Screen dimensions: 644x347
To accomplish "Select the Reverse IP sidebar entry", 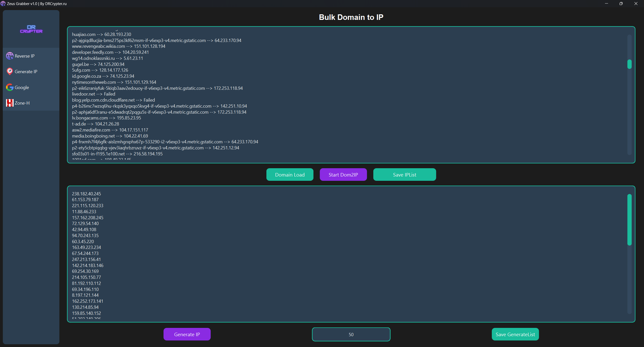I will coord(24,56).
